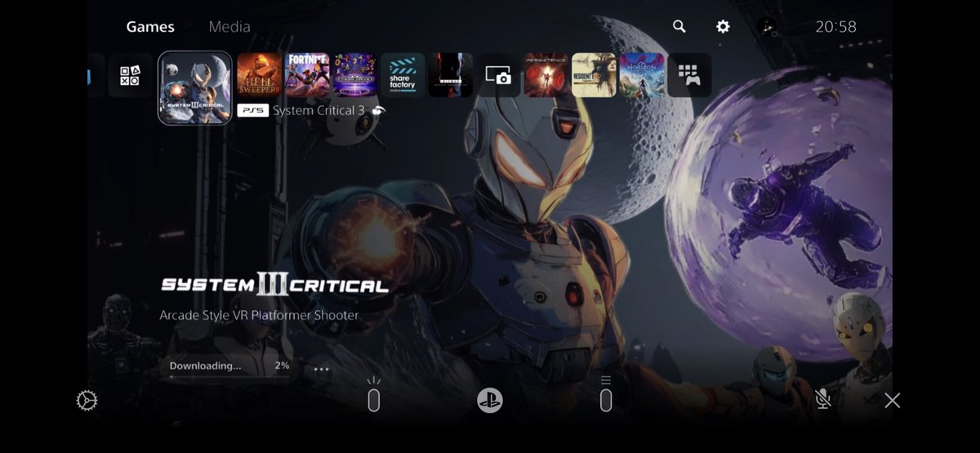
Task: Open the Game Library grid tile
Action: [x=689, y=75]
